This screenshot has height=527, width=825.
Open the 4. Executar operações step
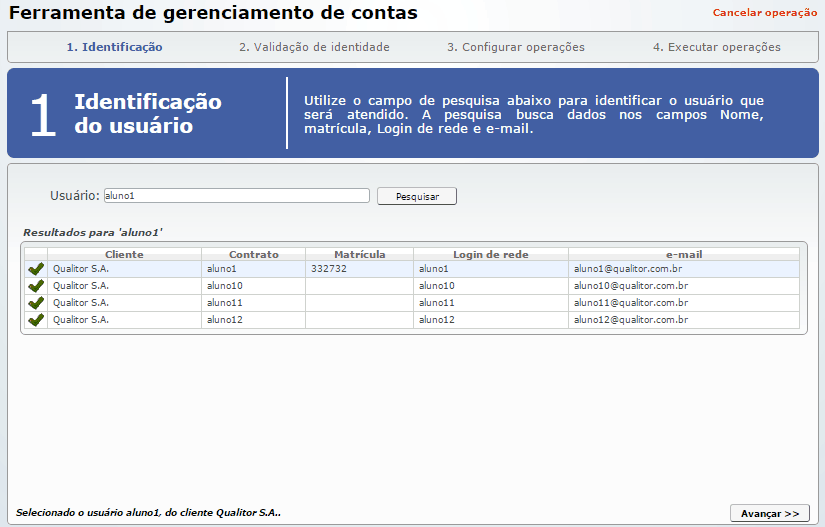tap(716, 47)
